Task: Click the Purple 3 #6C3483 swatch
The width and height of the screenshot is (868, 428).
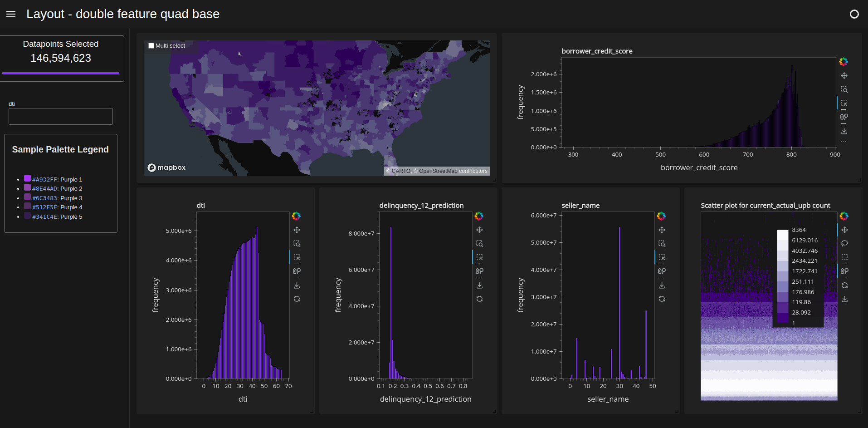Action: tap(27, 197)
